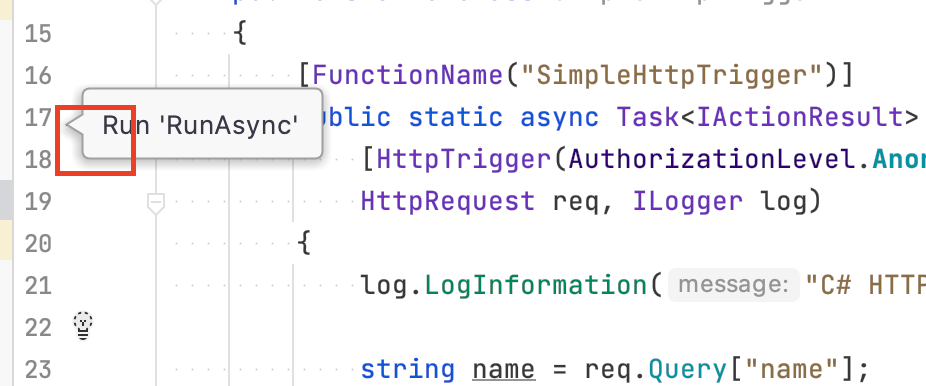This screenshot has width=926, height=386.
Task: Click the opening brace on line 20
Action: pos(304,244)
